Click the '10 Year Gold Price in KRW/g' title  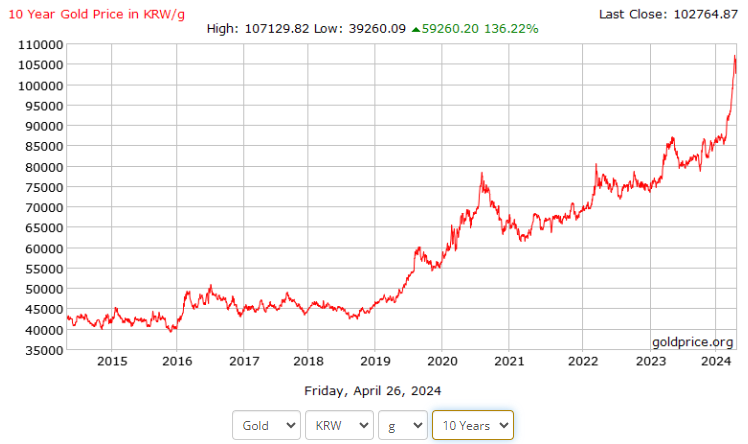click(x=96, y=14)
